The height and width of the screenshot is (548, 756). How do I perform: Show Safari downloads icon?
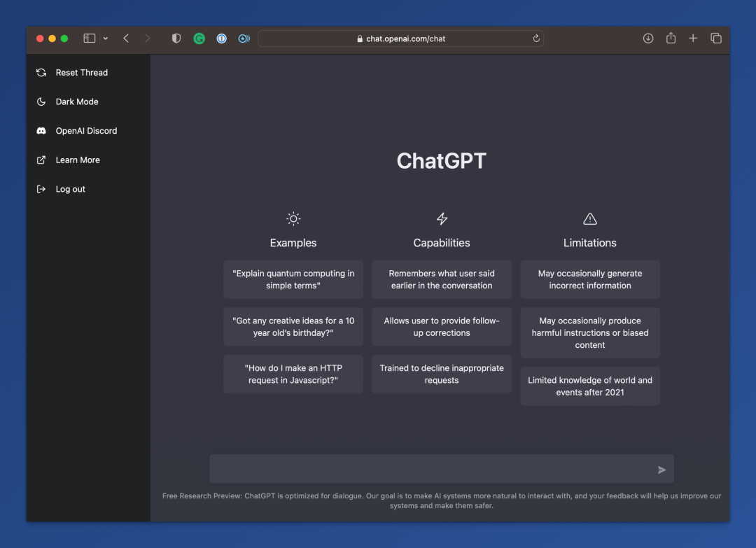(x=648, y=38)
